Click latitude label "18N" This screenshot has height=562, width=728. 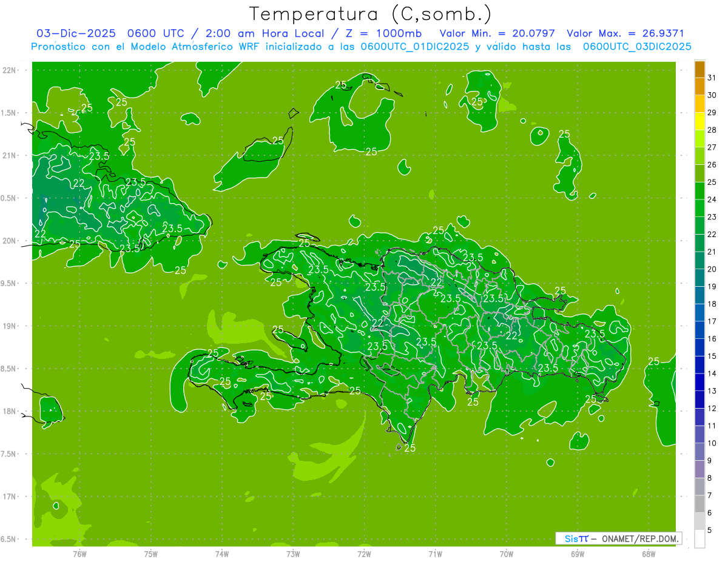click(x=10, y=412)
